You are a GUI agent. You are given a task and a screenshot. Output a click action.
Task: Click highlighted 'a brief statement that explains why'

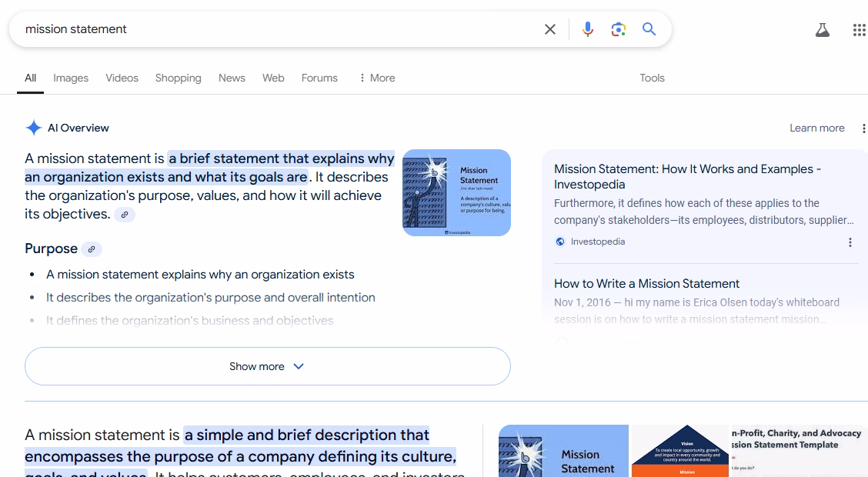pyautogui.click(x=282, y=158)
